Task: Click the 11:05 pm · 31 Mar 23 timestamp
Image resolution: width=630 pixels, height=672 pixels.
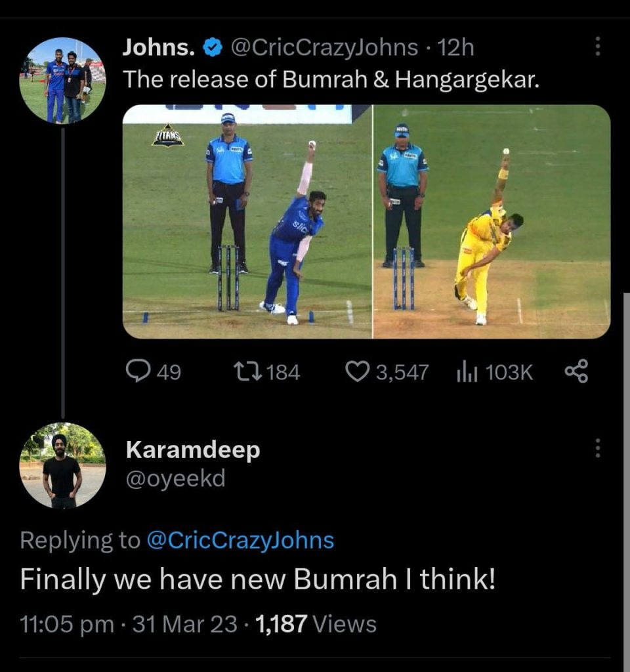Action: (x=129, y=623)
